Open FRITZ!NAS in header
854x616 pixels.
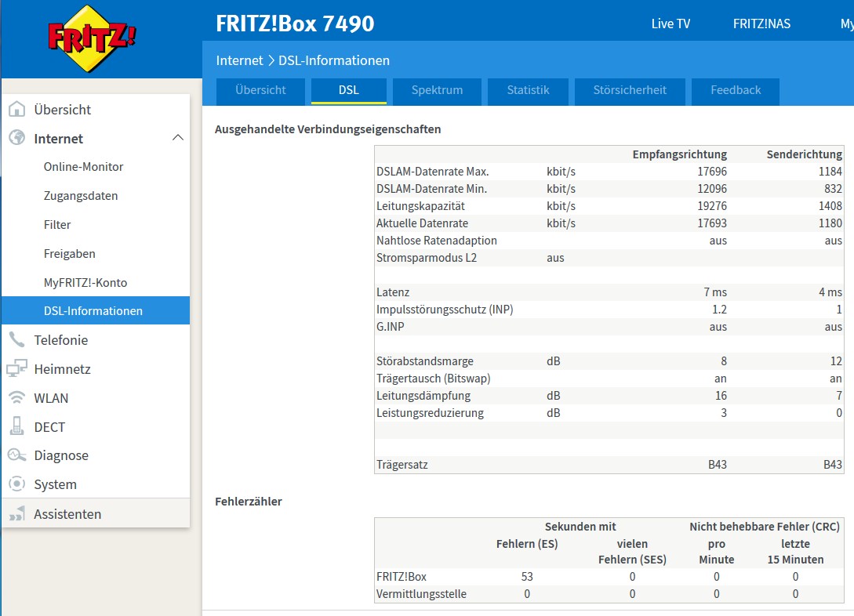tap(761, 24)
